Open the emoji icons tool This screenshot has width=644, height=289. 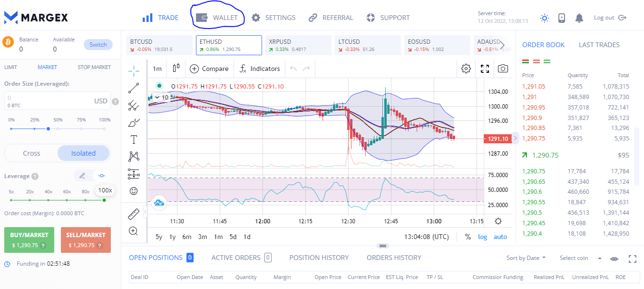coord(134,191)
